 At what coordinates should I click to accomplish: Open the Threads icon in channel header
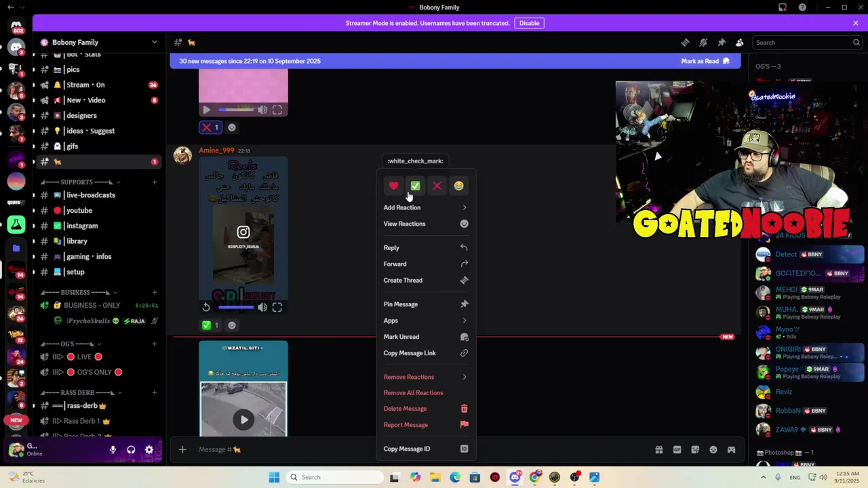[685, 43]
